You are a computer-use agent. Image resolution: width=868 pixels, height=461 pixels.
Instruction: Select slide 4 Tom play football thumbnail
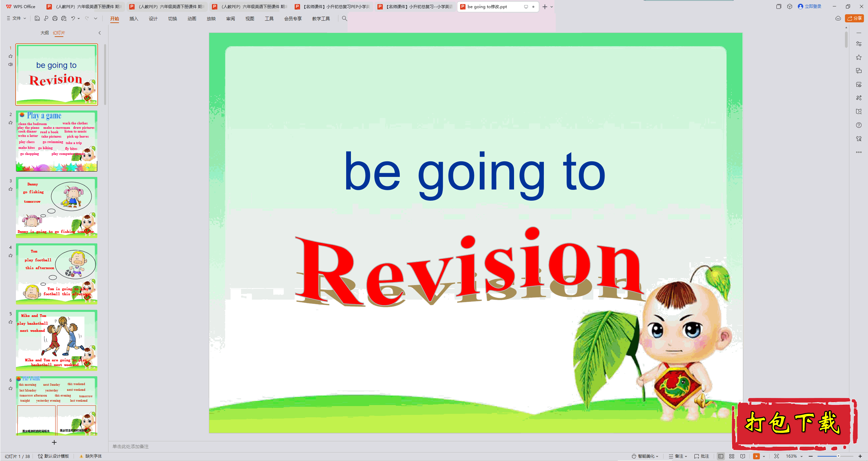click(57, 274)
